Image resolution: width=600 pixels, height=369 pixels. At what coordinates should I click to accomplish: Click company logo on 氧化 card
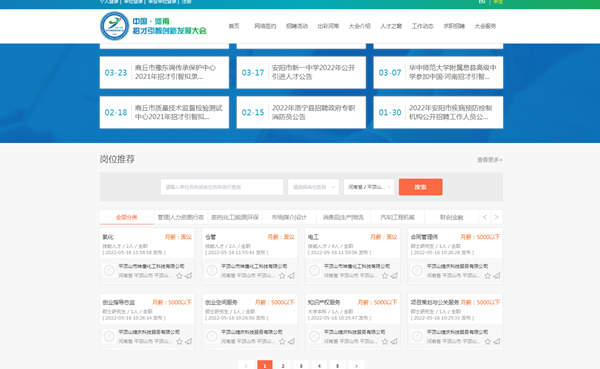(109, 271)
